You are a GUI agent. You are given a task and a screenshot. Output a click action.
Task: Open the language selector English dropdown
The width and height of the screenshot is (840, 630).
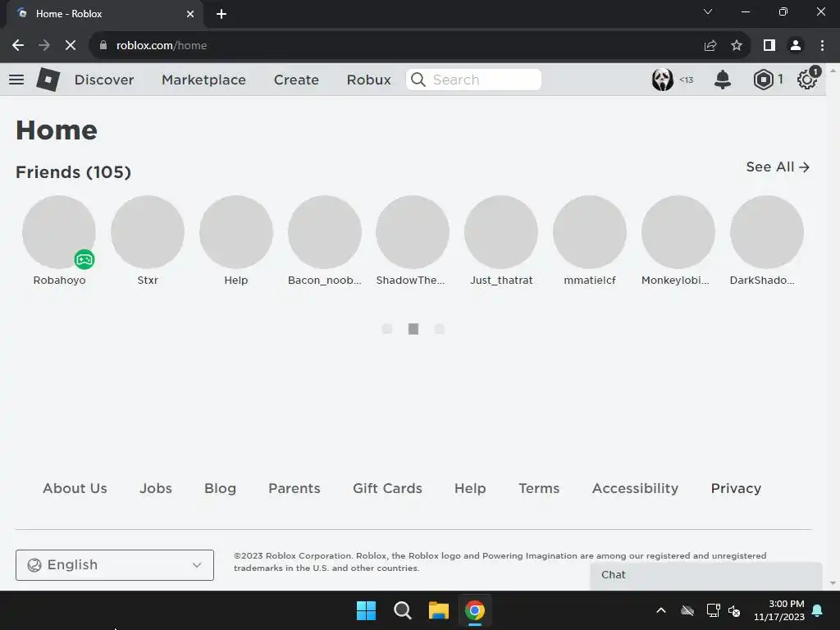(x=115, y=565)
